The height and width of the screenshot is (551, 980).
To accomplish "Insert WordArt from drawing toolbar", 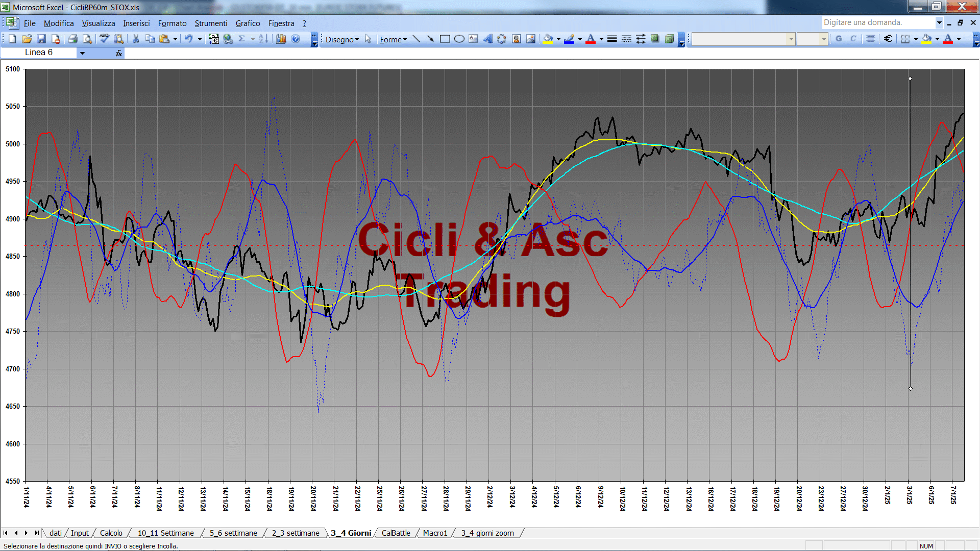I will click(488, 39).
